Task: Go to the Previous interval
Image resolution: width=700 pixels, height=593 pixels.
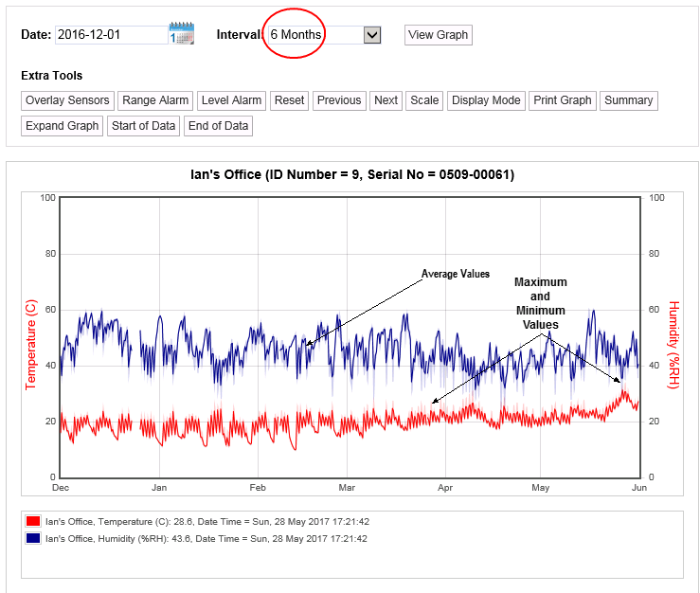Action: coord(339,100)
